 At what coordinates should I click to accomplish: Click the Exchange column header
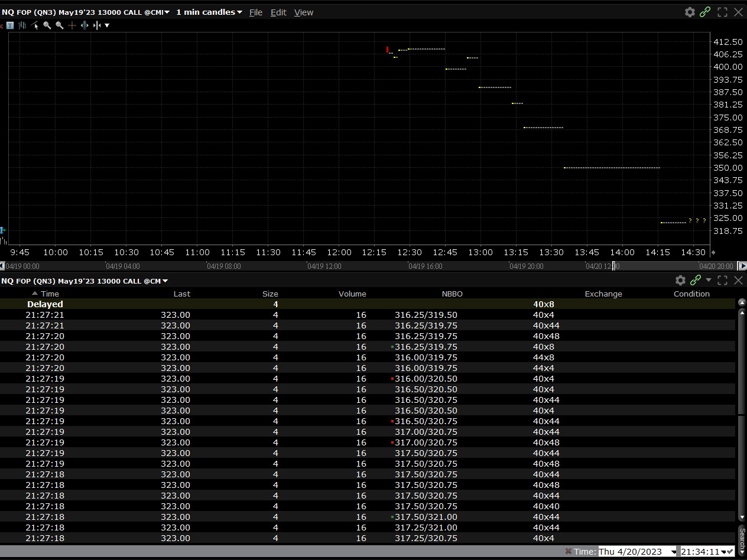(x=603, y=294)
